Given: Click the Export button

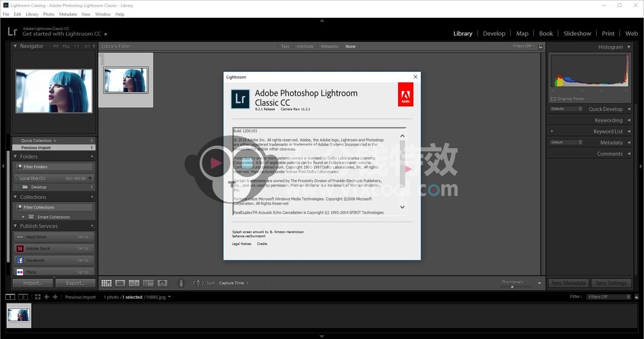Looking at the screenshot, I should pyautogui.click(x=75, y=283).
